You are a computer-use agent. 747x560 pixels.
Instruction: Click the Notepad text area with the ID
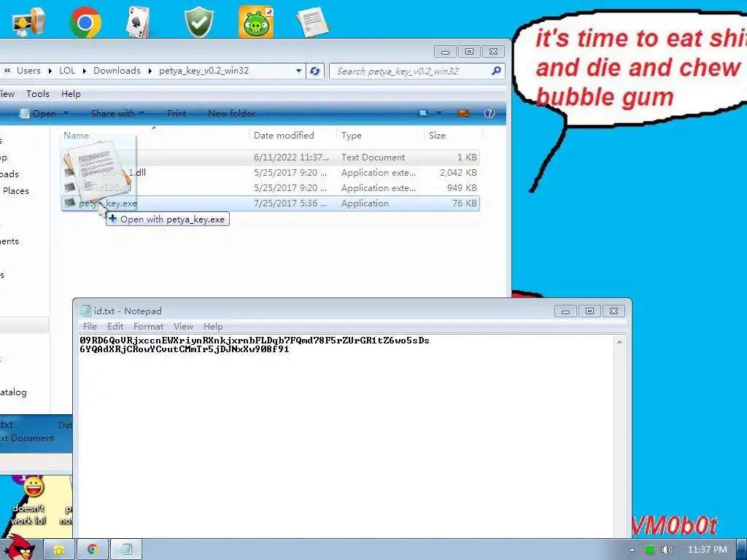[x=347, y=436]
